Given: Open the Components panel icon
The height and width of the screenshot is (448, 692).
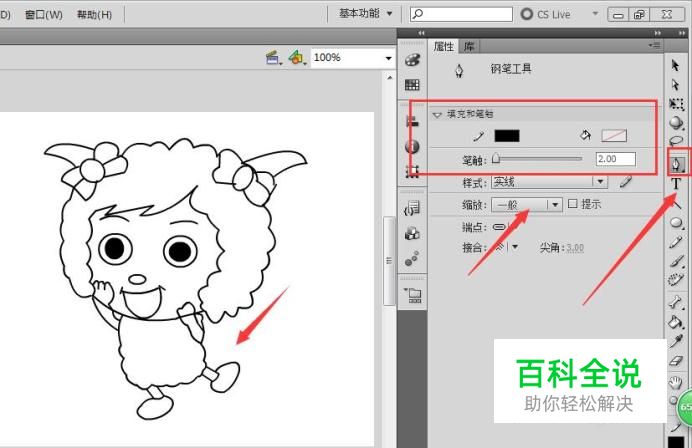Looking at the screenshot, I should point(412,233).
